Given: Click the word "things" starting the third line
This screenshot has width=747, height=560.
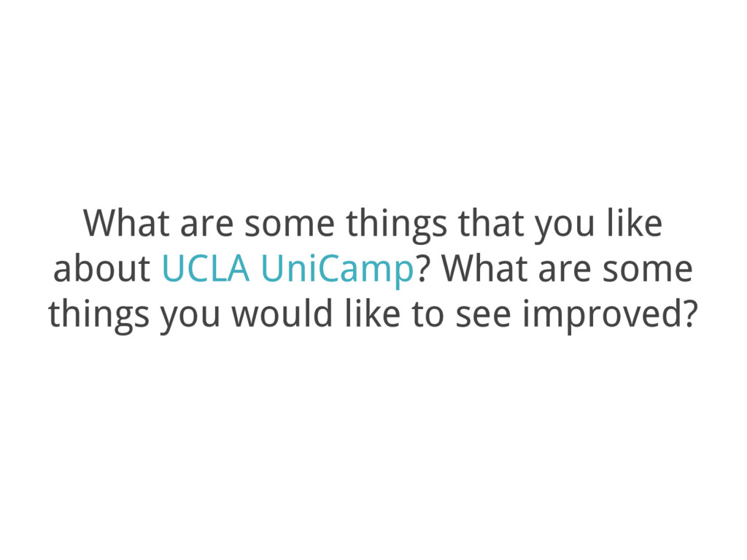Looking at the screenshot, I should pyautogui.click(x=98, y=316).
